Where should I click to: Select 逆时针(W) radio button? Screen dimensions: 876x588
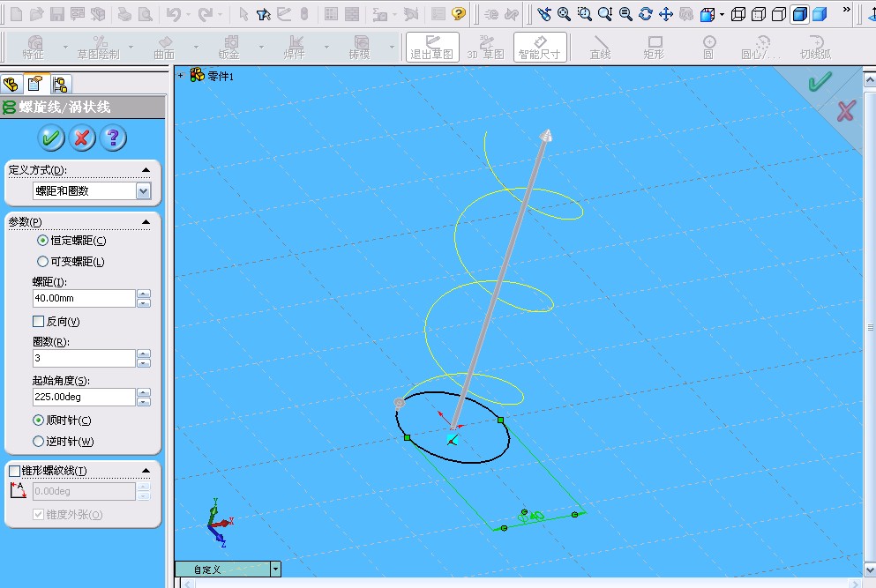(38, 441)
